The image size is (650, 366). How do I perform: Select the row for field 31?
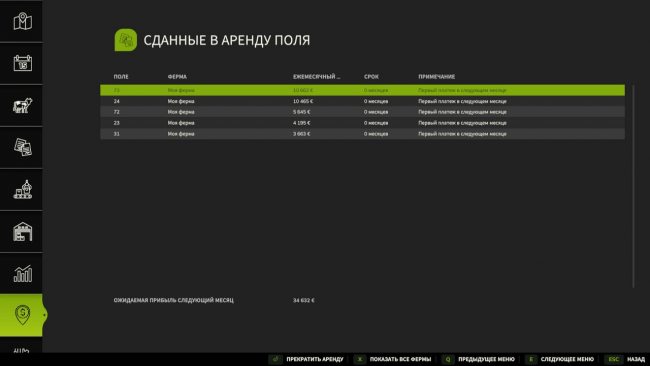(362, 134)
